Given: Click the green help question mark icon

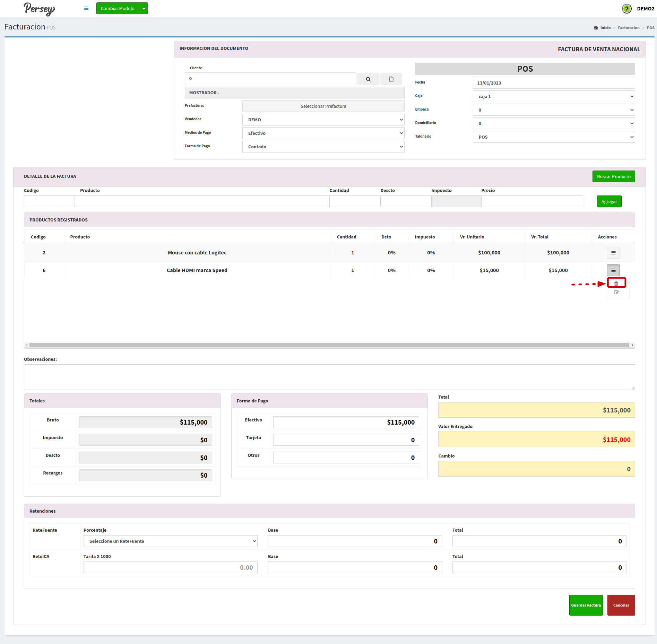Looking at the screenshot, I should tap(626, 9).
